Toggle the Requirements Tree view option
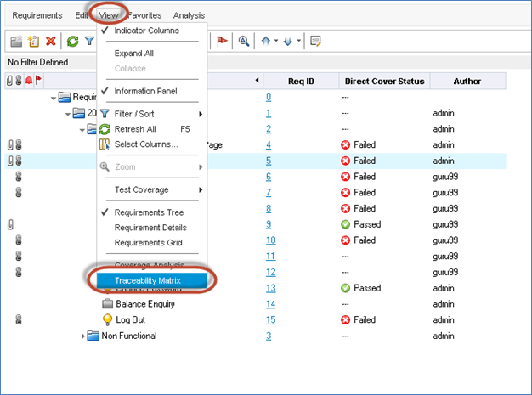 tap(149, 212)
